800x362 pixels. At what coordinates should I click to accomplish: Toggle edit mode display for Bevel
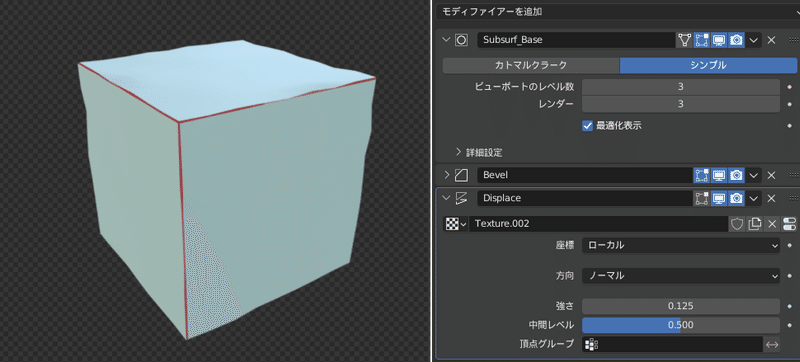[x=702, y=175]
